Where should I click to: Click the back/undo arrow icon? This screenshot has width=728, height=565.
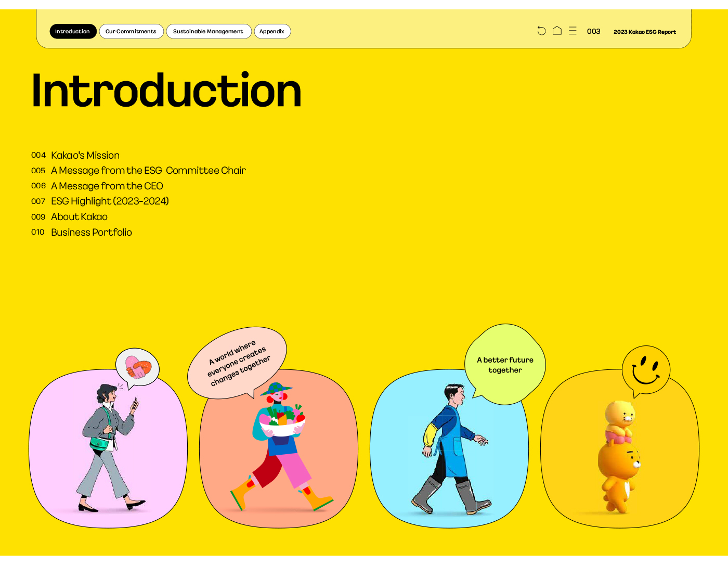pyautogui.click(x=541, y=31)
